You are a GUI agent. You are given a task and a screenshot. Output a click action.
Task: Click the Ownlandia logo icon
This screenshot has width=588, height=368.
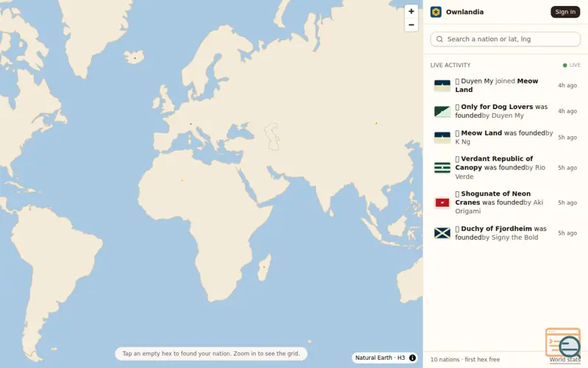[436, 12]
